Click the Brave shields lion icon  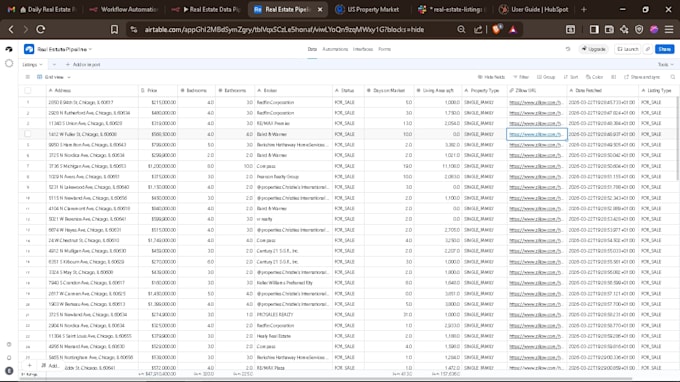pos(496,29)
